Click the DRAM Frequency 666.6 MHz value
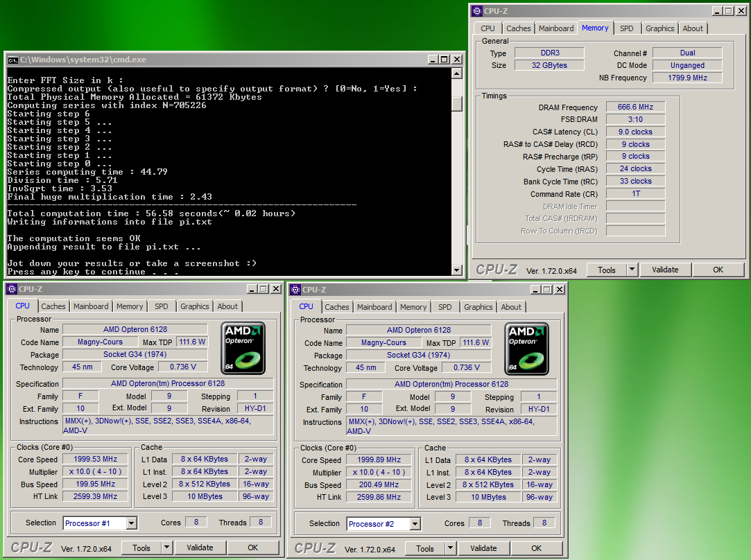 point(635,107)
